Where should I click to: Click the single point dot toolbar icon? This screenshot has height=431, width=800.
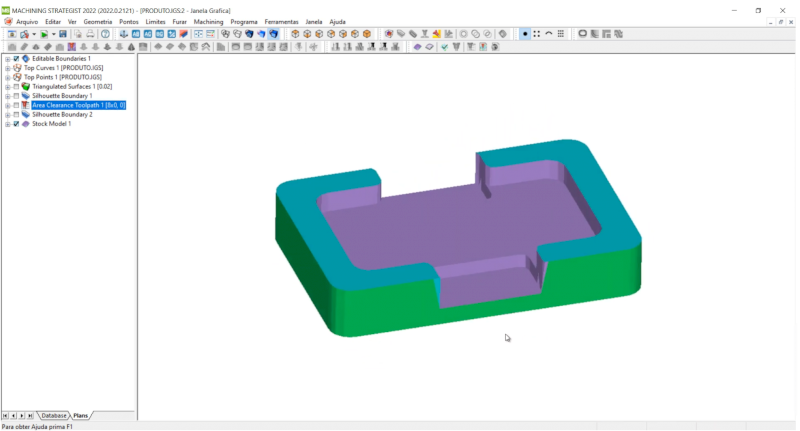[x=525, y=34]
